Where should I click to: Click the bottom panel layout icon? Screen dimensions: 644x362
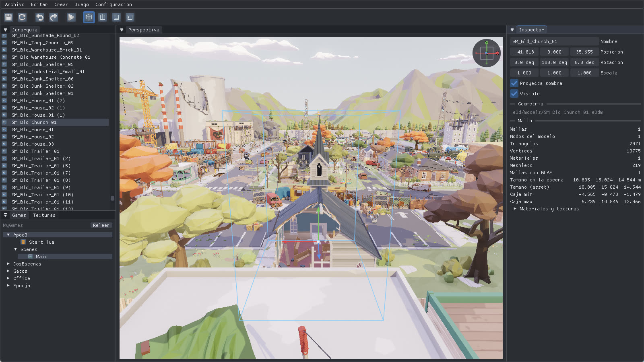coord(116,17)
